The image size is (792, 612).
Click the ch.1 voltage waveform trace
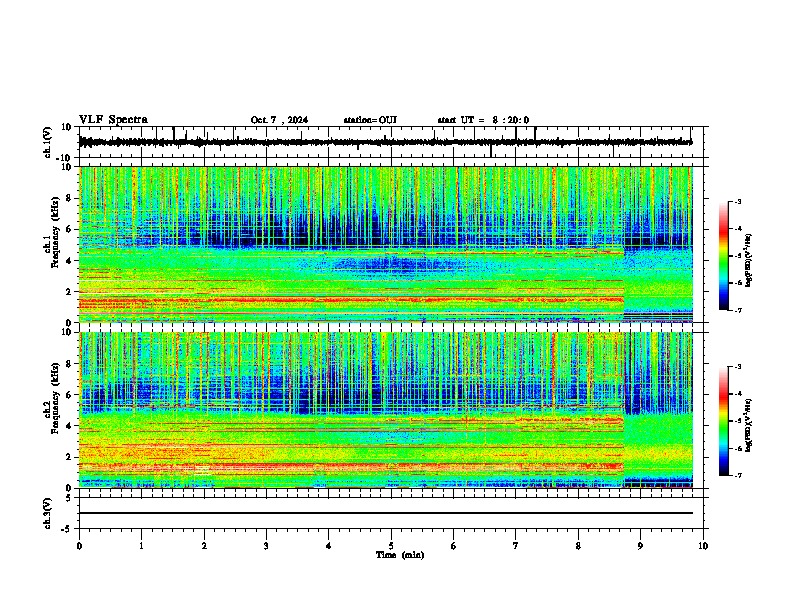pyautogui.click(x=385, y=142)
